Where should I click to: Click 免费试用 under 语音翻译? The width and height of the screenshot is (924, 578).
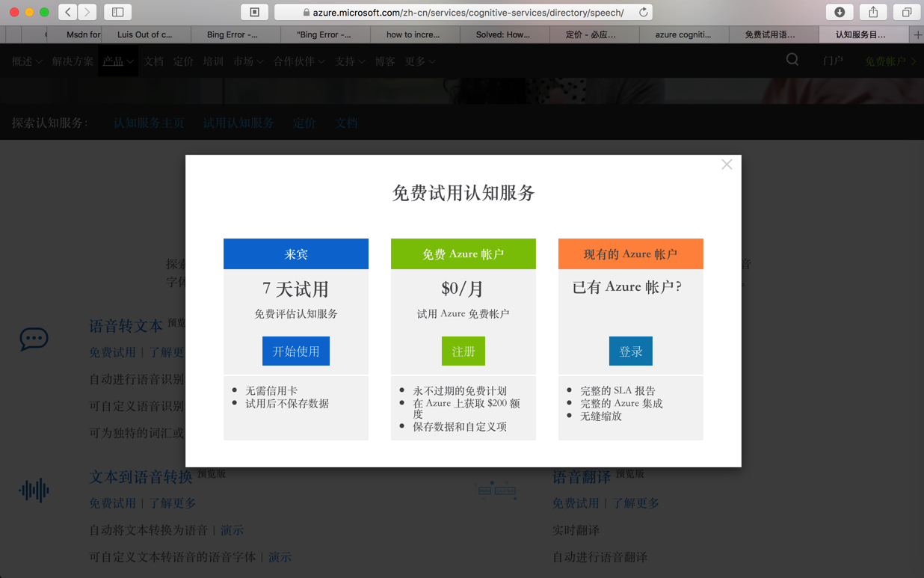[x=576, y=503]
